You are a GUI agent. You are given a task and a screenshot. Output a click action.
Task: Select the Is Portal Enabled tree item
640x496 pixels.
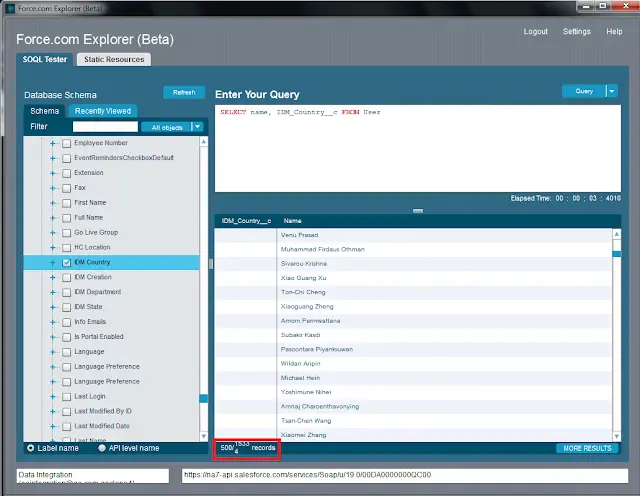point(99,337)
